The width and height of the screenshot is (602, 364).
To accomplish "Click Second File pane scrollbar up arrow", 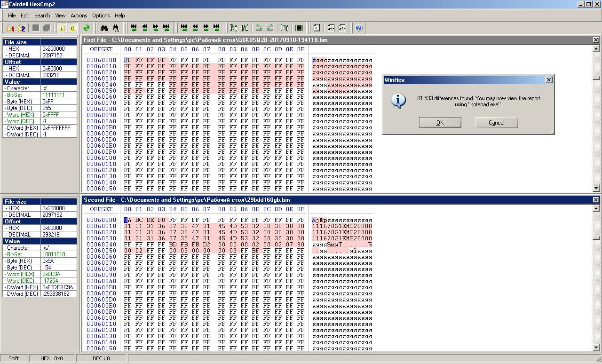I will 596,208.
